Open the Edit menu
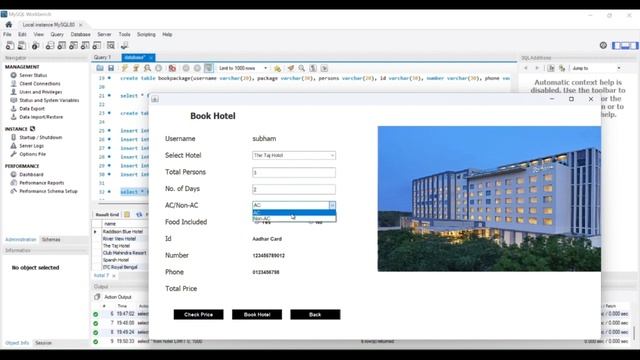Image resolution: width=640 pixels, height=360 pixels. 22,35
